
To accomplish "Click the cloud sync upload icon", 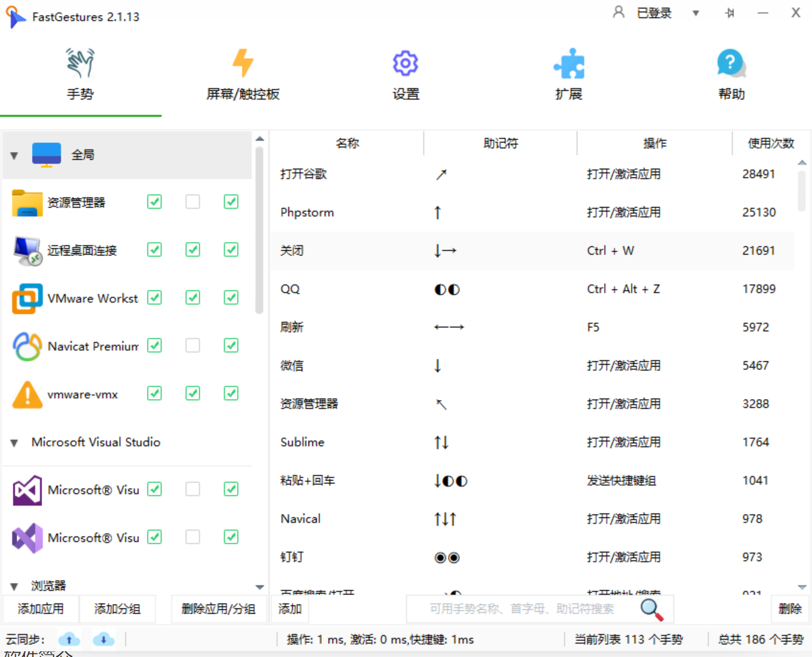I will pos(69,639).
